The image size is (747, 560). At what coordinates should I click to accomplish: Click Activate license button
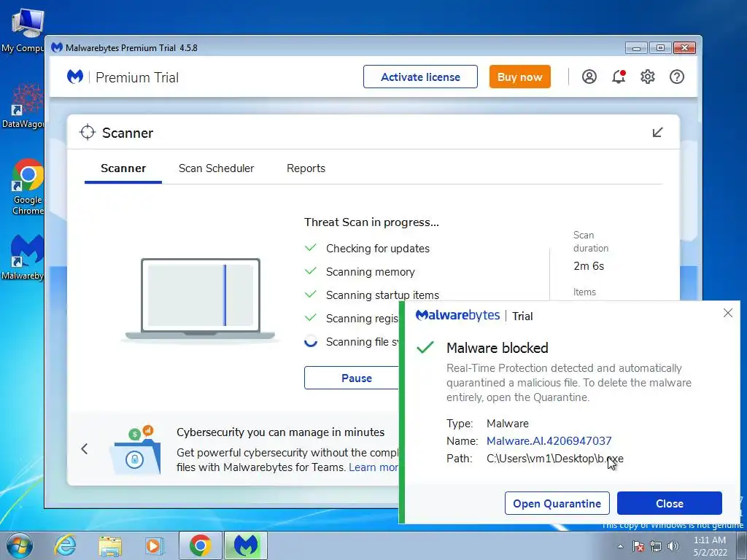pyautogui.click(x=420, y=77)
